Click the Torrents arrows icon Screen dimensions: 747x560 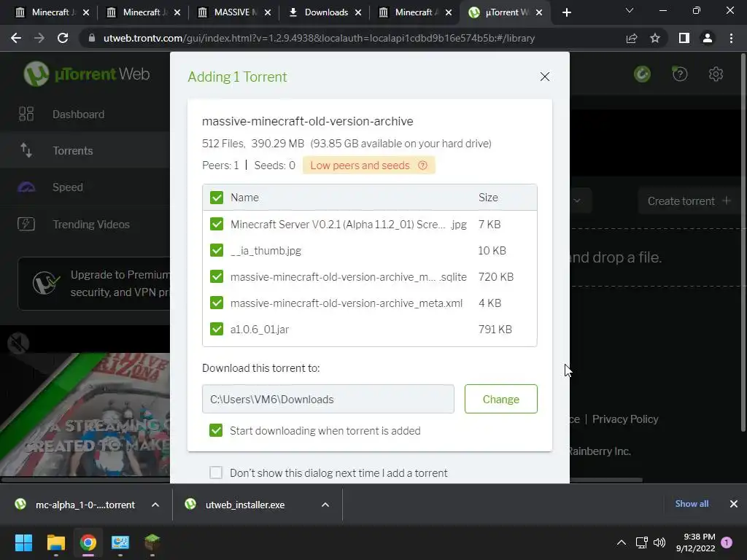coord(26,150)
